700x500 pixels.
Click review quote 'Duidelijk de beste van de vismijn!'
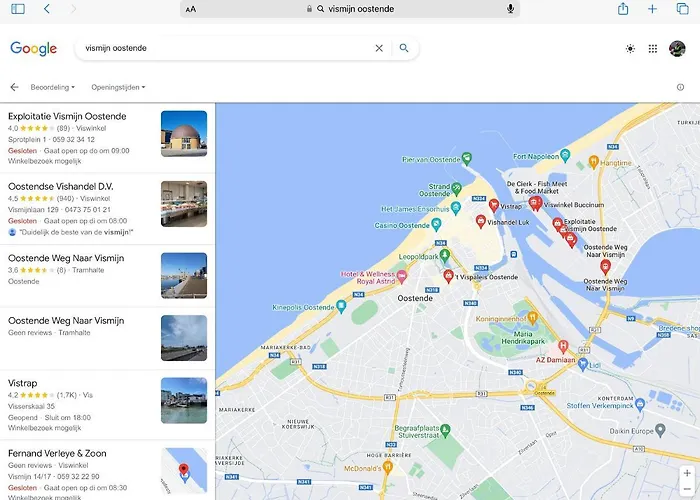pos(76,232)
